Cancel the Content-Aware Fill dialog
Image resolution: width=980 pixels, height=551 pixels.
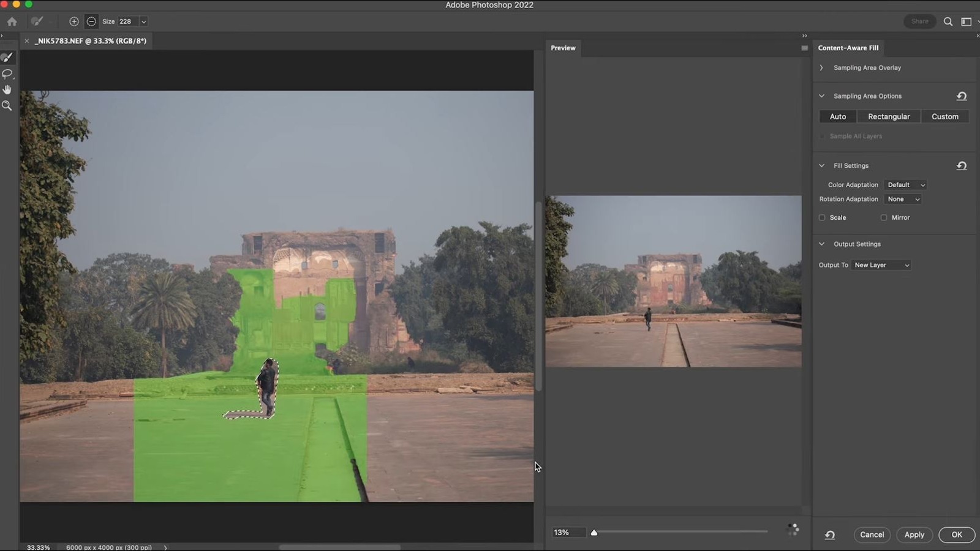[872, 534]
